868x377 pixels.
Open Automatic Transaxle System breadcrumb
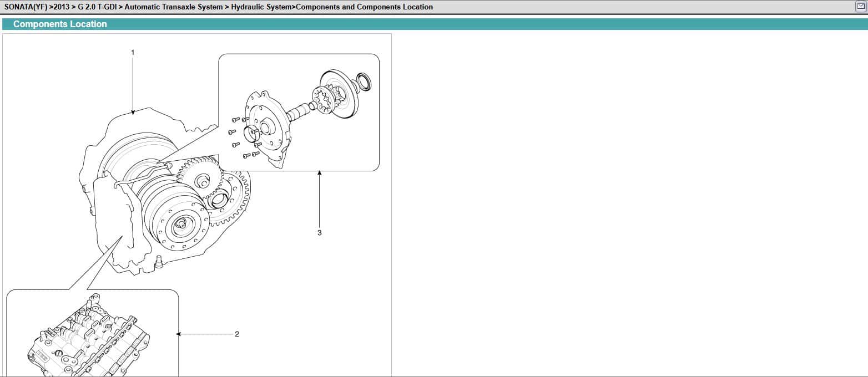click(x=173, y=7)
